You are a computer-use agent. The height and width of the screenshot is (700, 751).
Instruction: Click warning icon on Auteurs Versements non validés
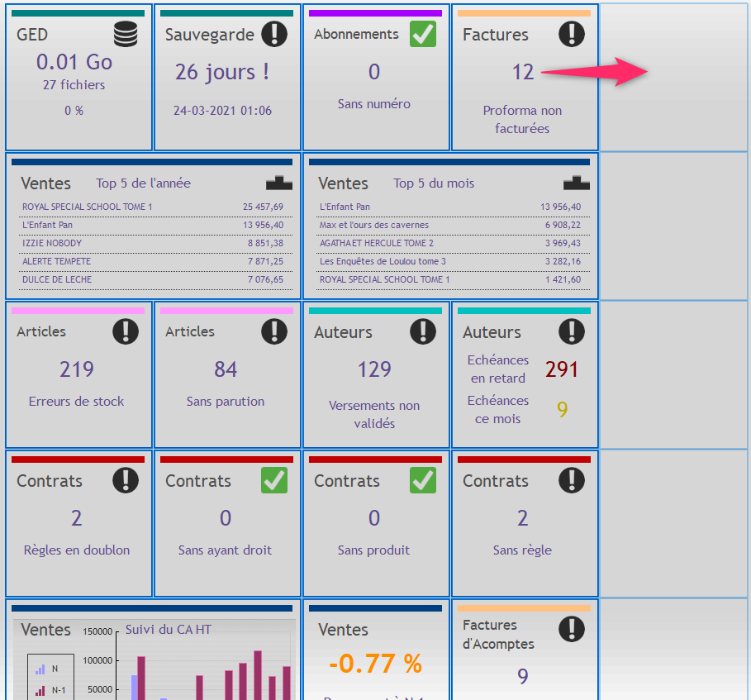(x=423, y=331)
